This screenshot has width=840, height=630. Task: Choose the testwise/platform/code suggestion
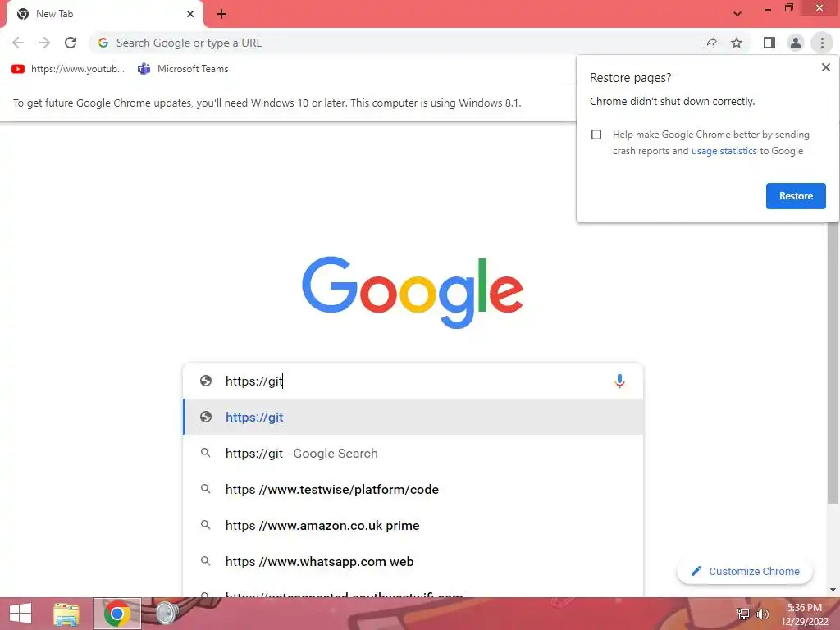pyautogui.click(x=413, y=489)
